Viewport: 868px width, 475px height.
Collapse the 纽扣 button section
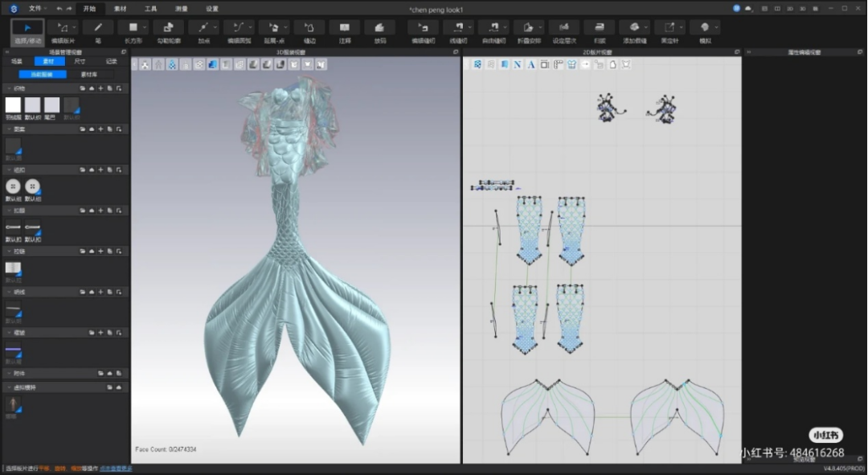[10, 170]
